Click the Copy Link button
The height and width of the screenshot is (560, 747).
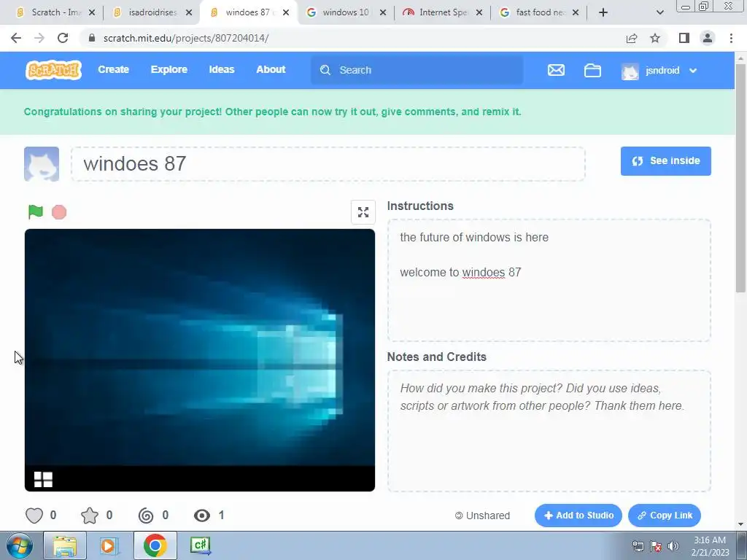(665, 516)
